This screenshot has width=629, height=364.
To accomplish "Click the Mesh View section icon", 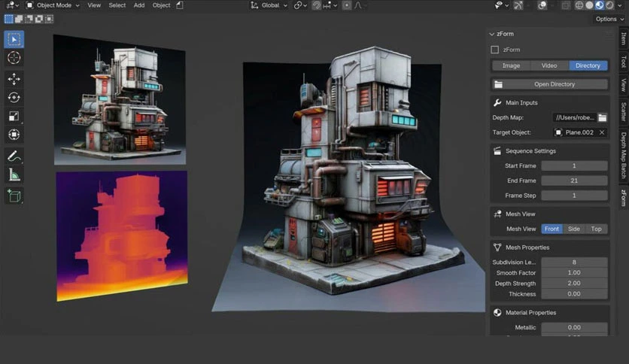I will click(497, 214).
